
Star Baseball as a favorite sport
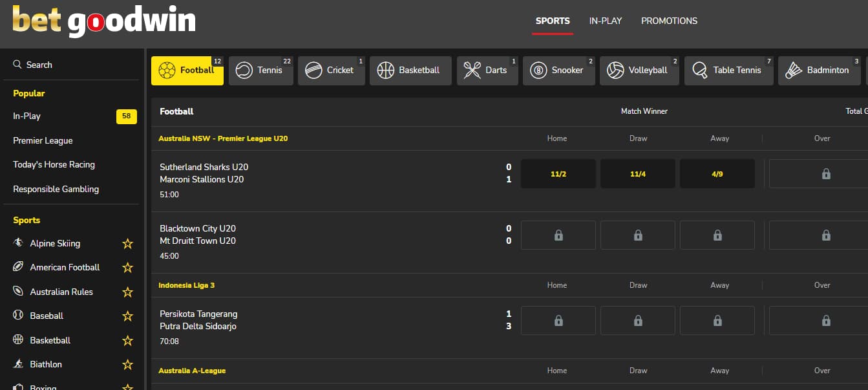(x=128, y=316)
